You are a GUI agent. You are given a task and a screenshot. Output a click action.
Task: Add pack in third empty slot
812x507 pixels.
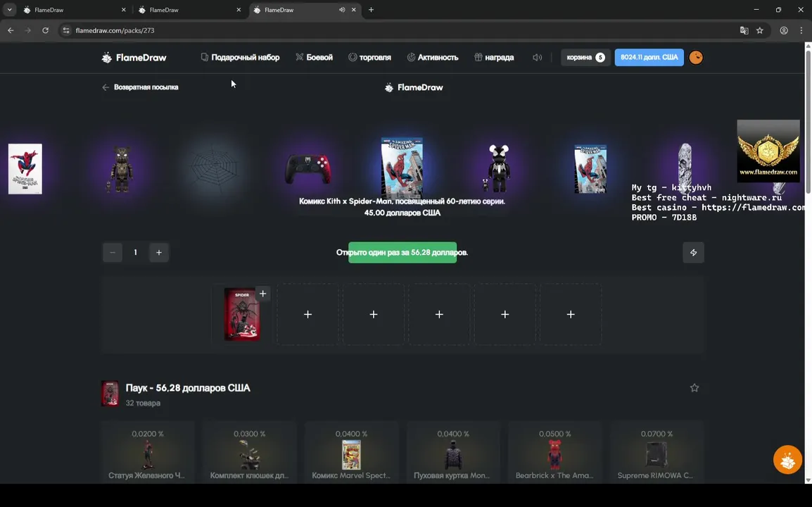click(x=439, y=314)
